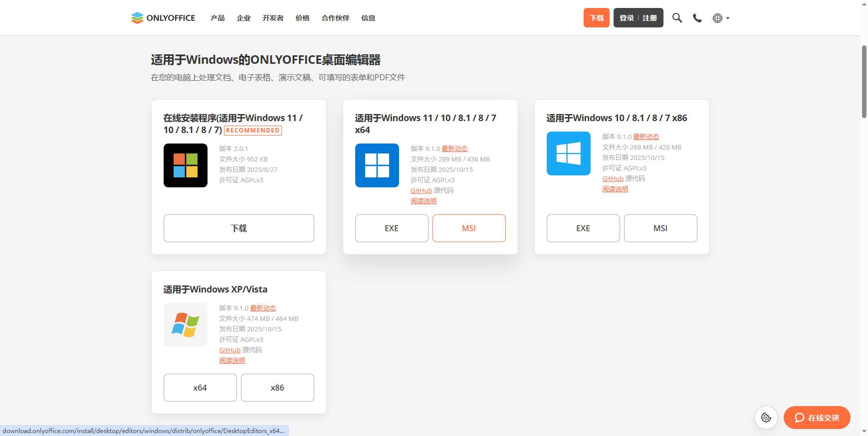This screenshot has height=436, width=868.
Task: Open the 合作伙伴 menu
Action: point(335,18)
